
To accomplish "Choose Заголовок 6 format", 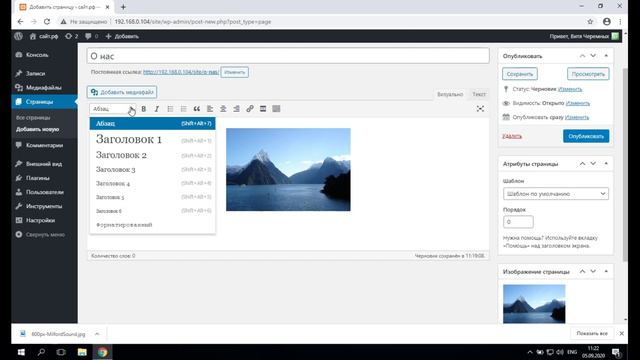I will coord(152,211).
